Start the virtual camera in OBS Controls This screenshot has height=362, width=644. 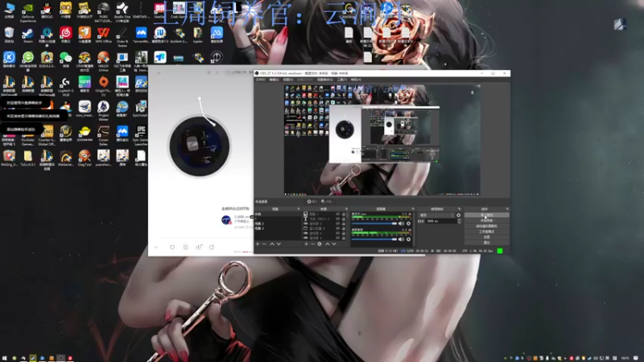(x=487, y=226)
